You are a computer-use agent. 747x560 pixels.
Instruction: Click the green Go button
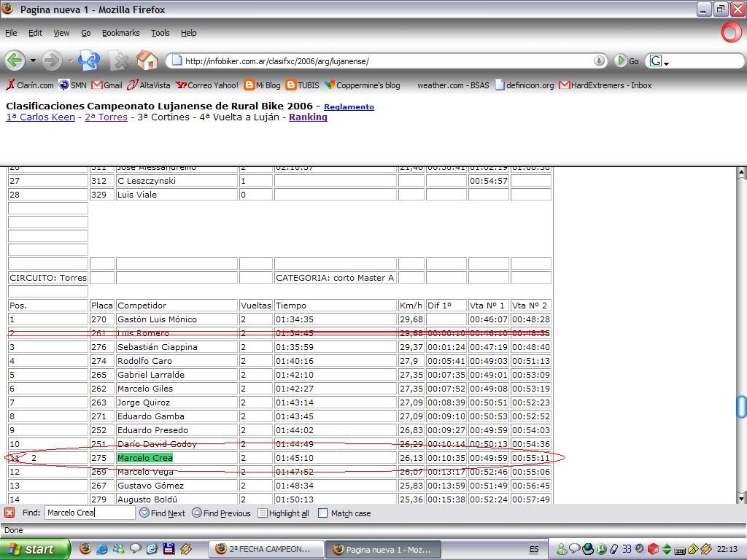coord(621,61)
